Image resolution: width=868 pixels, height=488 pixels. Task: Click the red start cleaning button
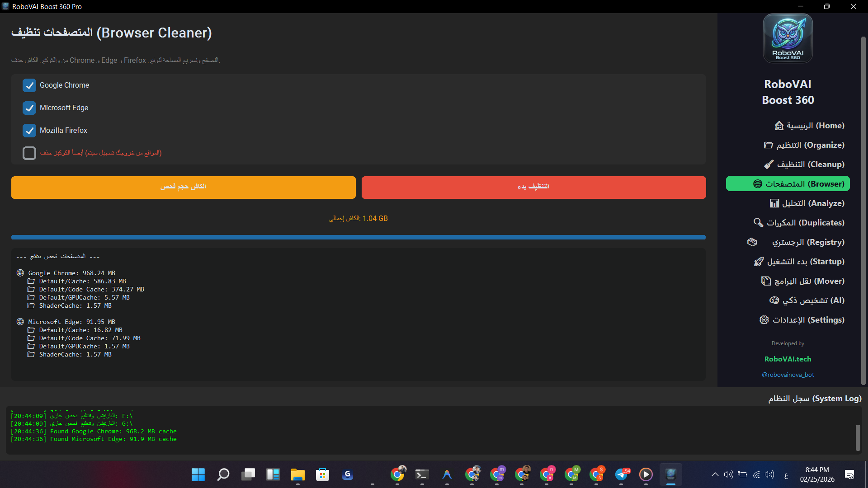click(533, 187)
